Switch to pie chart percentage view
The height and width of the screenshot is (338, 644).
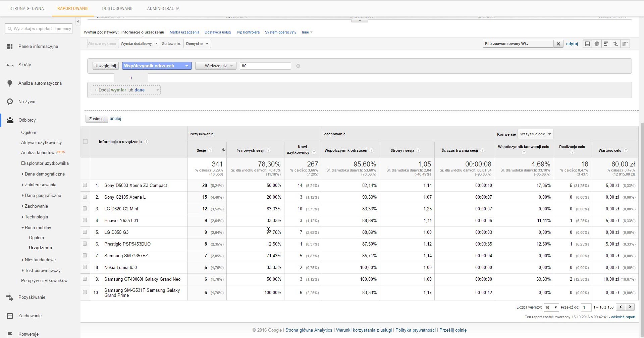tap(597, 44)
